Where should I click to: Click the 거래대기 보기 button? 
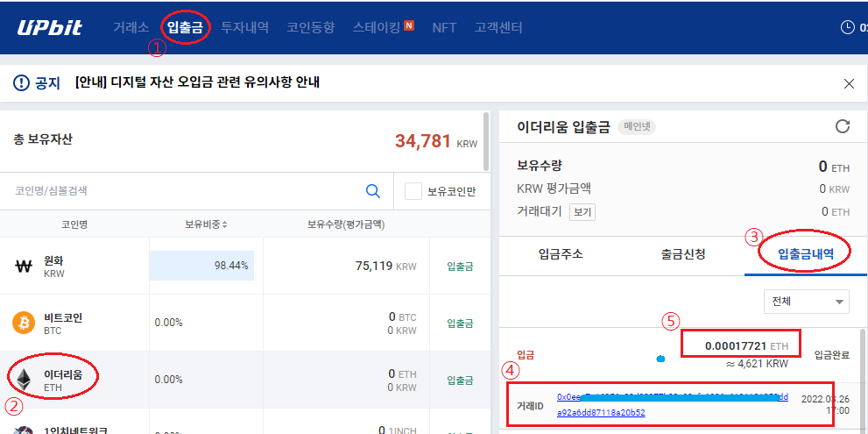click(x=582, y=211)
